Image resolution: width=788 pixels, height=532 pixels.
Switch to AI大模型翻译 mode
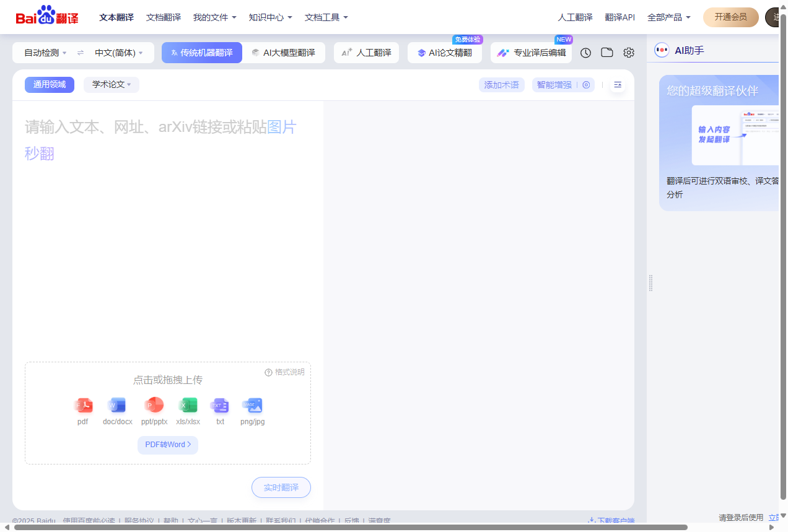[283, 53]
